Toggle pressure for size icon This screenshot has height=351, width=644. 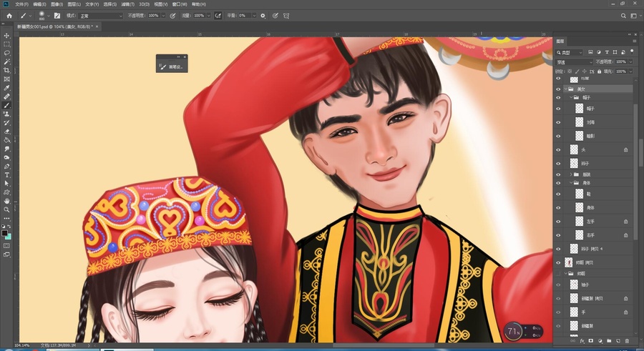[x=275, y=16]
